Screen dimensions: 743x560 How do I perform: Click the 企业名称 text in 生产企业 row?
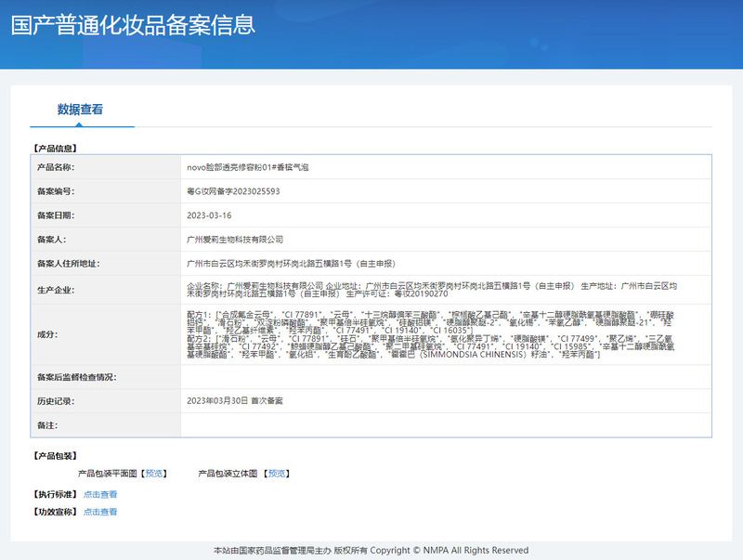(254, 286)
